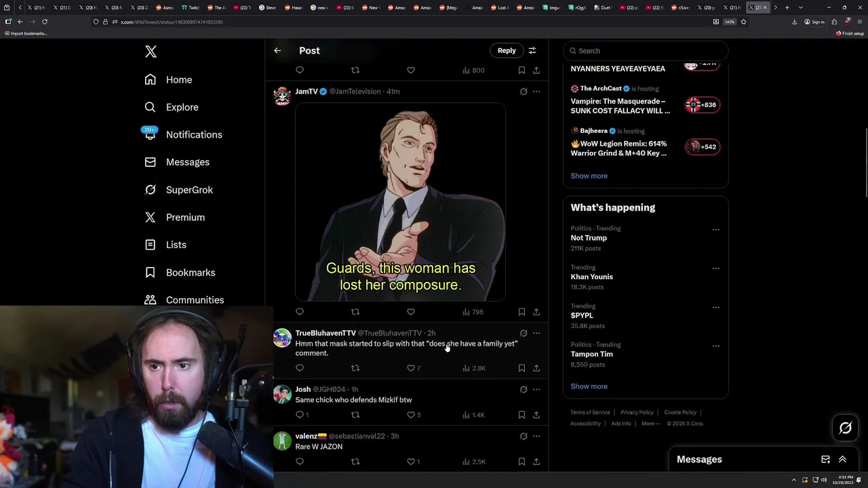Reply to Josh's comment
Viewport: 868px width, 488px height.
coord(302,415)
